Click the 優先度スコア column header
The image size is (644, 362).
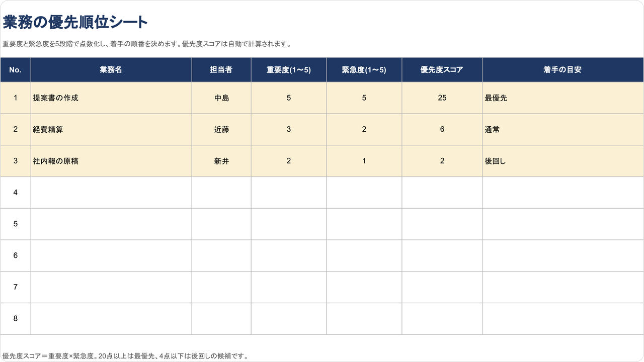442,70
